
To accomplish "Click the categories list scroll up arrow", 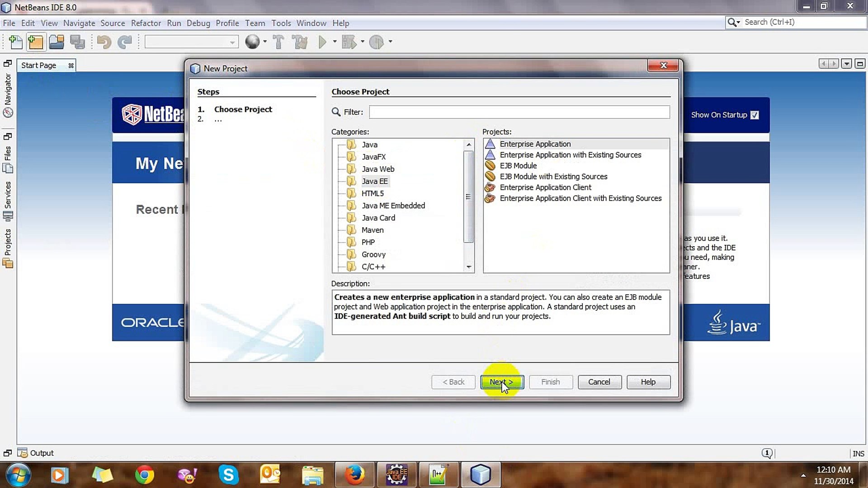I will click(x=469, y=145).
